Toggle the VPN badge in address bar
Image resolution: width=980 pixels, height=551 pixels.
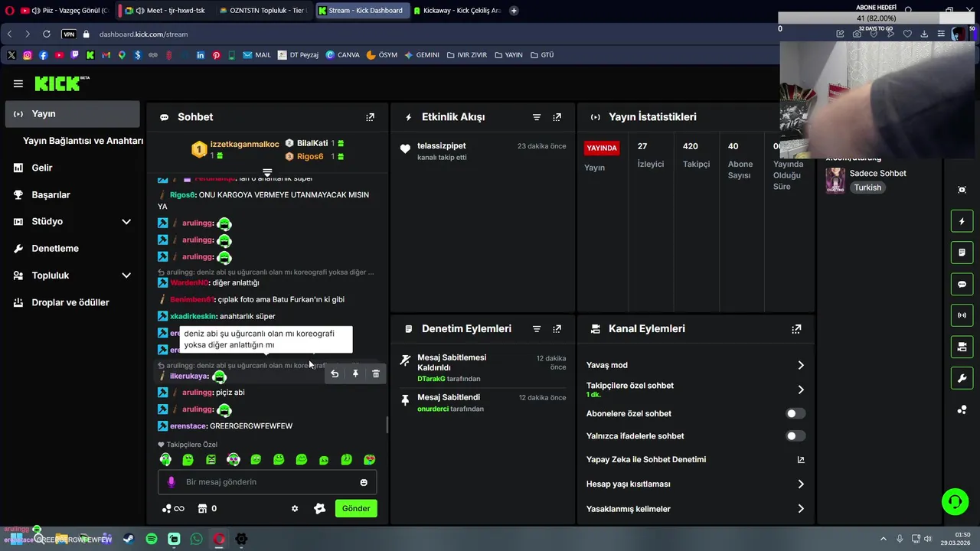(69, 34)
